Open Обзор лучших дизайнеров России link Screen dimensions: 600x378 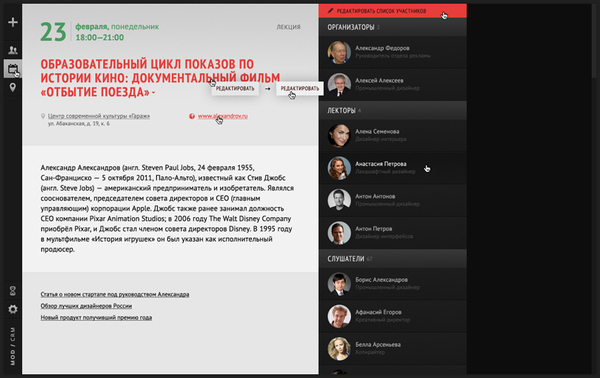tap(86, 306)
